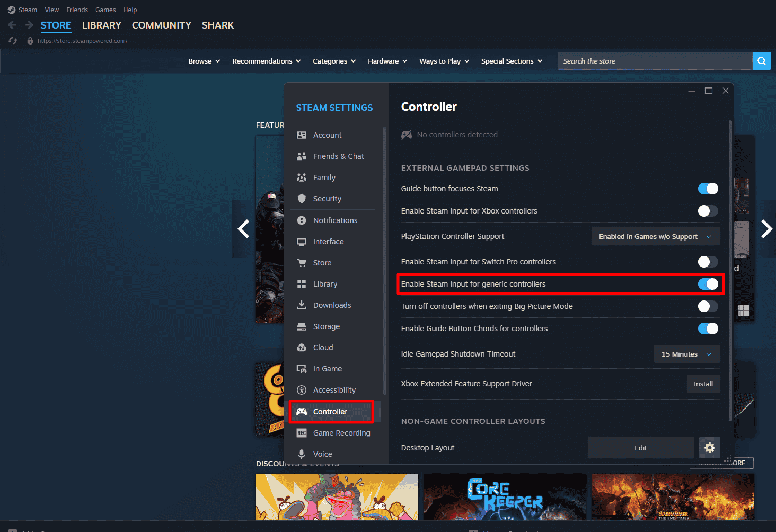Install Xbox Extended Feature Support Driver
Viewport: 776px width, 532px height.
click(x=703, y=384)
